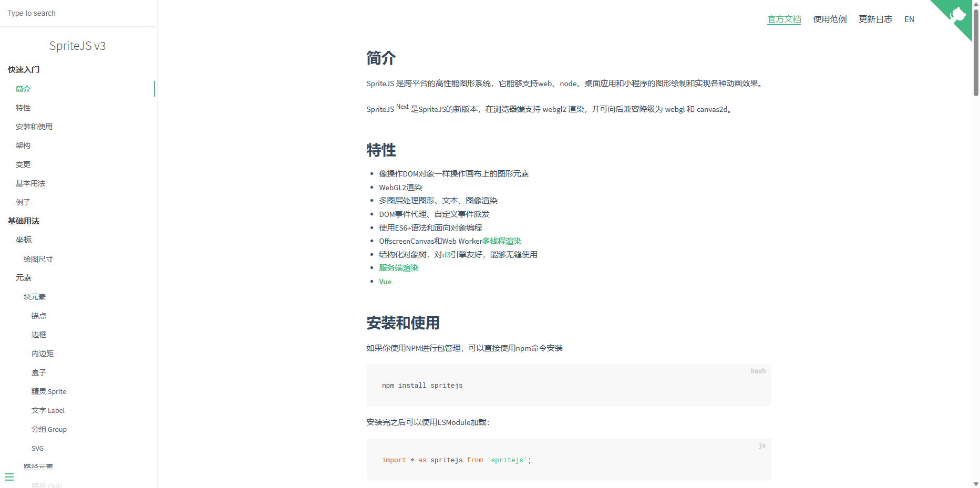Select the 官方文档 tab
This screenshot has height=488, width=980.
783,19
